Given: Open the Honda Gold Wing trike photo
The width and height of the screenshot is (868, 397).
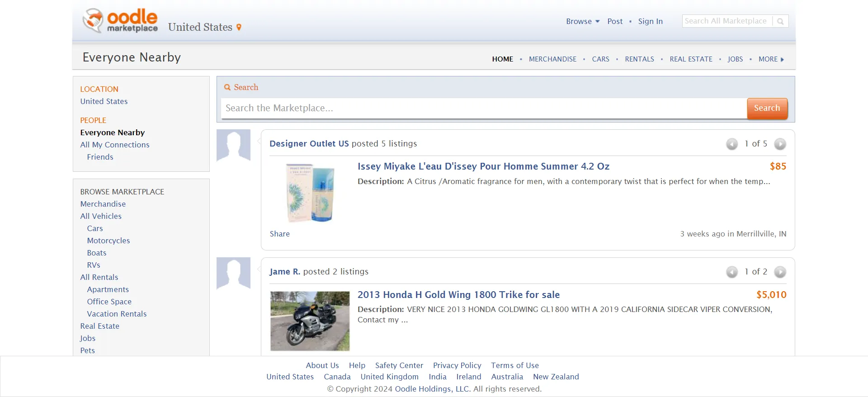Looking at the screenshot, I should tap(310, 321).
